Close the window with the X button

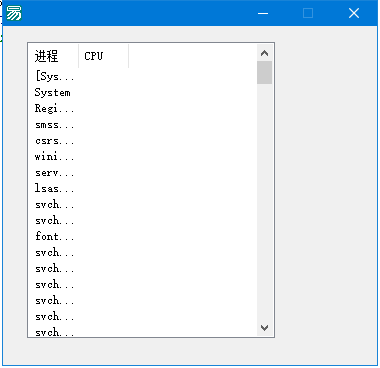click(x=354, y=13)
